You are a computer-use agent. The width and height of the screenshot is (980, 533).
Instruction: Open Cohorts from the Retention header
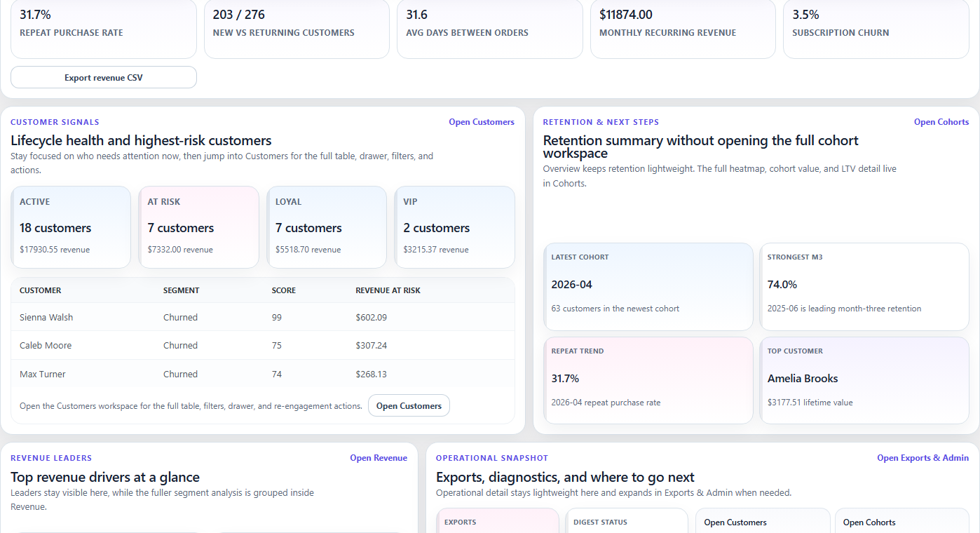click(x=941, y=121)
